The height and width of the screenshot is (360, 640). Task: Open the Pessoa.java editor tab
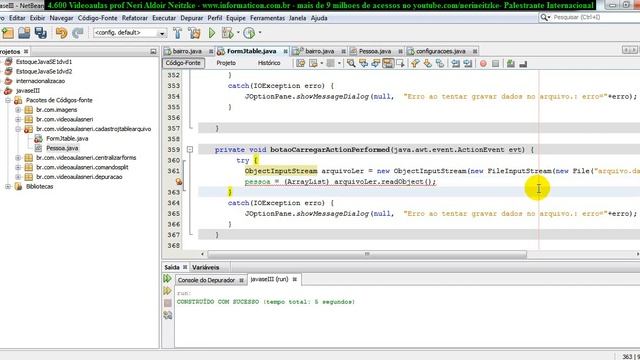pyautogui.click(x=375, y=51)
